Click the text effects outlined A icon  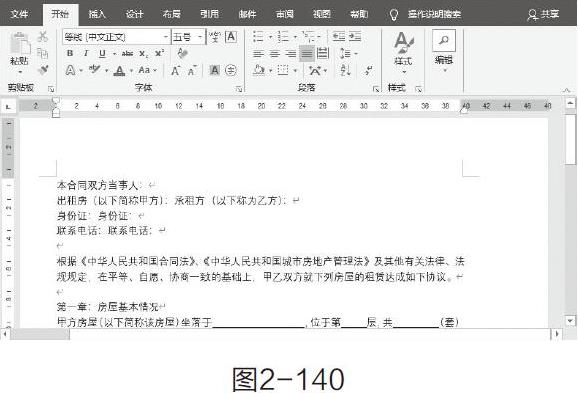click(70, 70)
